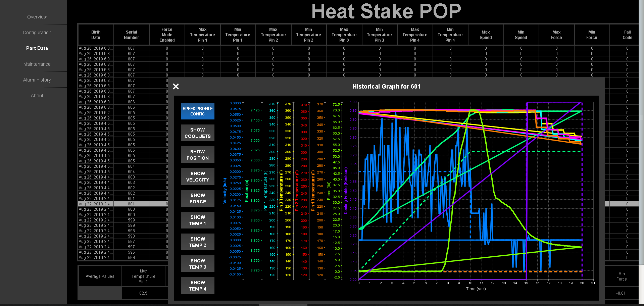Show the Force trace on the graph
Screen dimensions: 644x306
pyautogui.click(x=197, y=198)
